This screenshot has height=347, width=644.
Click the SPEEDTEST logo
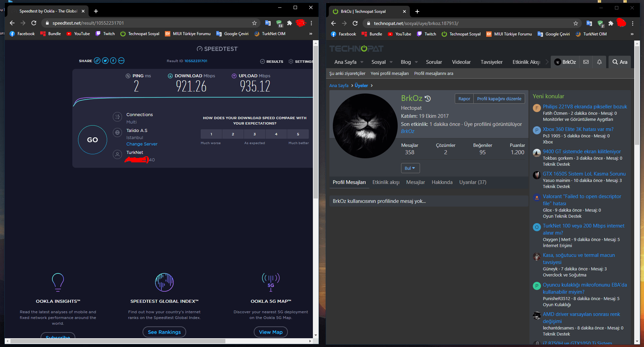point(217,49)
